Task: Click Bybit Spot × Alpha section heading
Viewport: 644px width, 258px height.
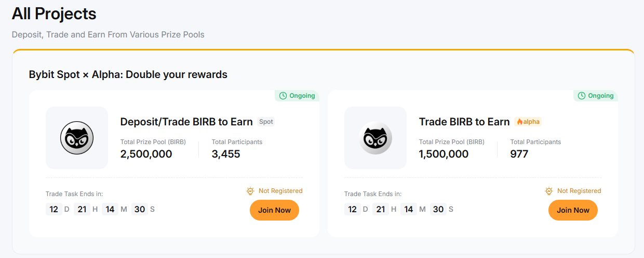Action: tap(128, 74)
